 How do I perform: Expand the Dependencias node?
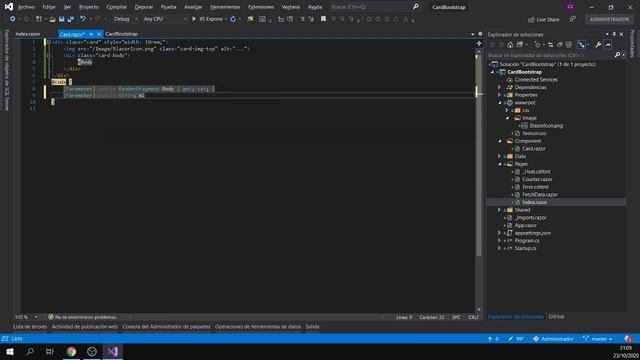[x=500, y=87]
